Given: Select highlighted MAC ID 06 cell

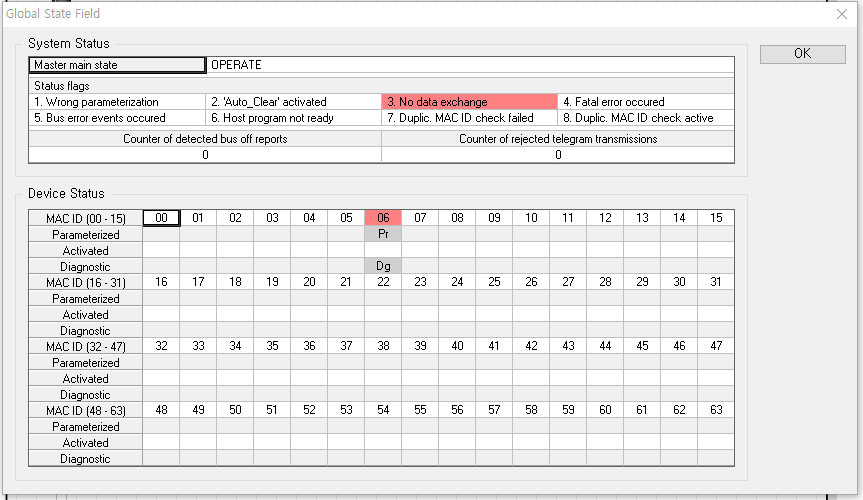Looking at the screenshot, I should (383, 218).
